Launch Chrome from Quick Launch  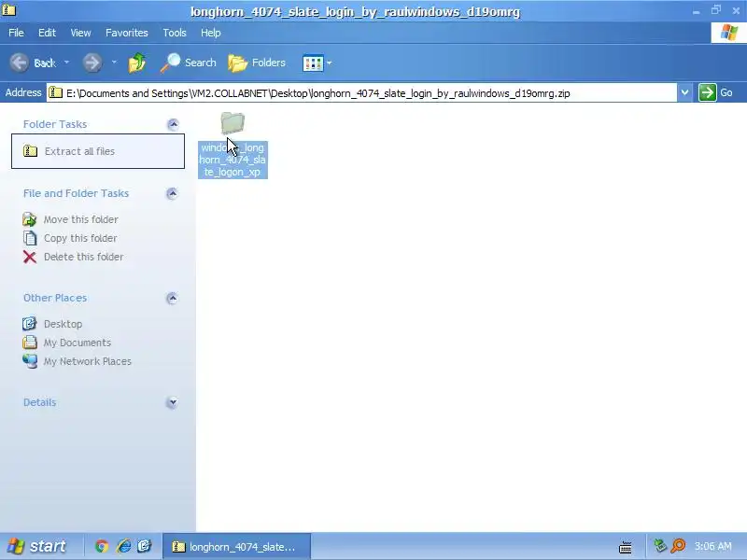(102, 546)
